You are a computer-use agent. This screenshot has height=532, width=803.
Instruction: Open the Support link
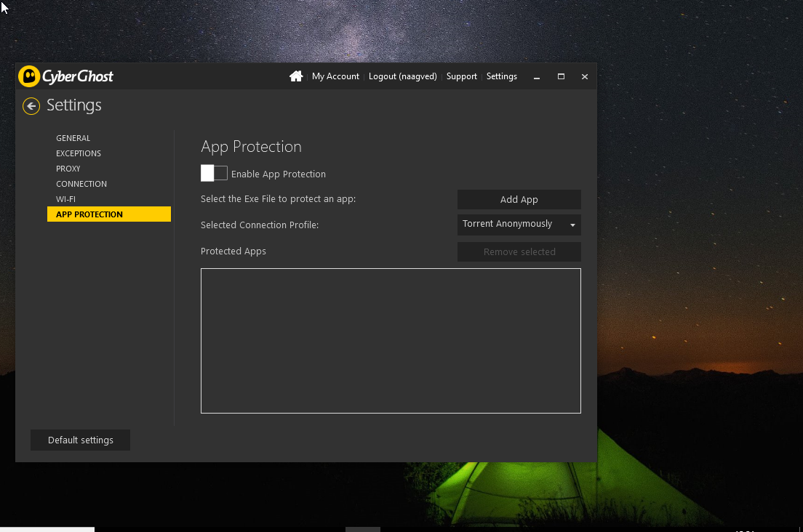click(461, 76)
